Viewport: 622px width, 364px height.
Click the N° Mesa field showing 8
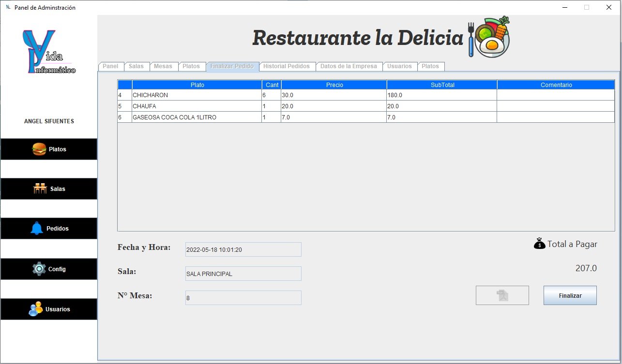(243, 298)
